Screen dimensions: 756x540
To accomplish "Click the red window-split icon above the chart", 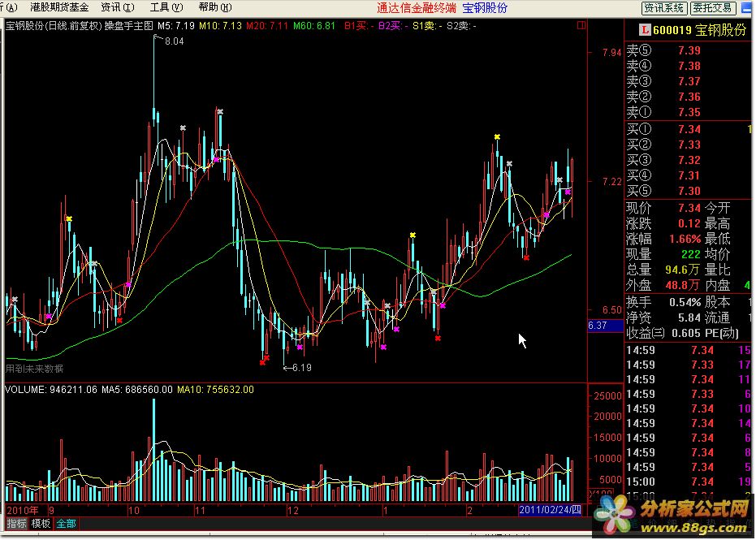I will point(581,25).
